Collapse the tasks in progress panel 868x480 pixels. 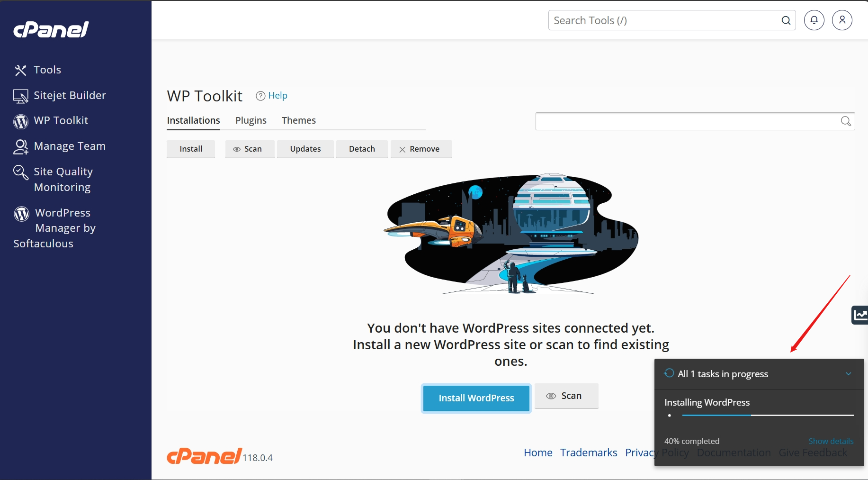849,374
